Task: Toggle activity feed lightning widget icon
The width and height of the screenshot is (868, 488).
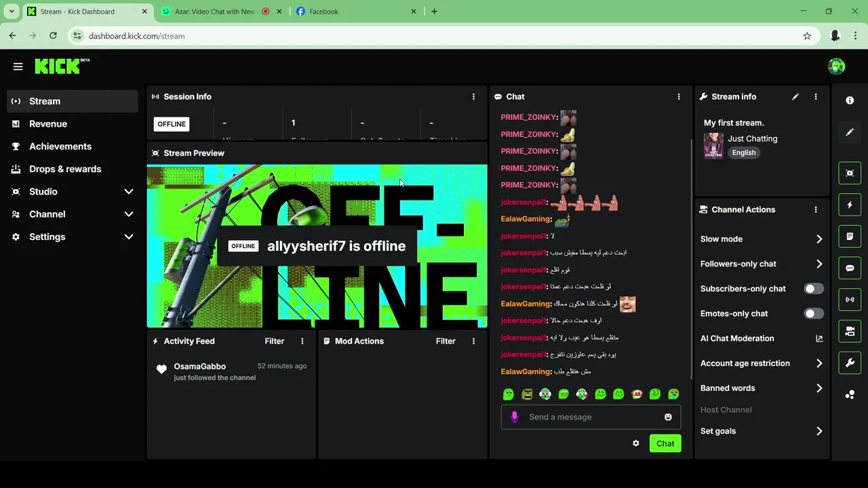Action: 850,205
